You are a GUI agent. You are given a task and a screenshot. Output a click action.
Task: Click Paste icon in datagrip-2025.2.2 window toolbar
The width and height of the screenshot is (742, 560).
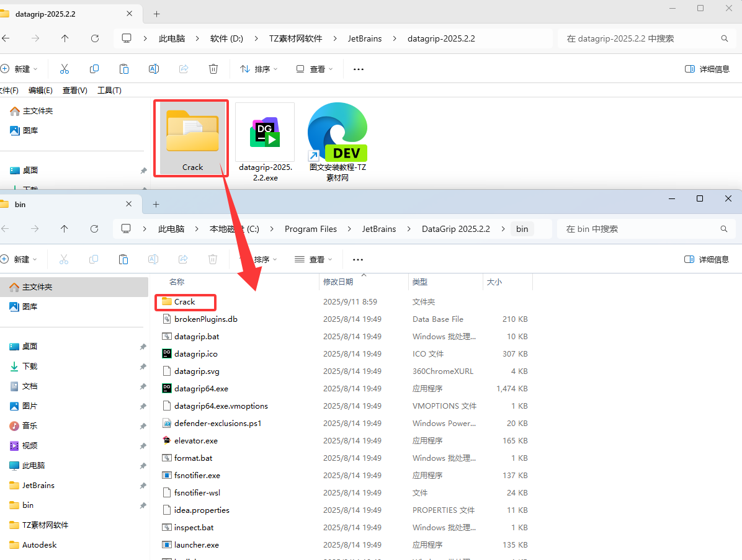tap(124, 69)
